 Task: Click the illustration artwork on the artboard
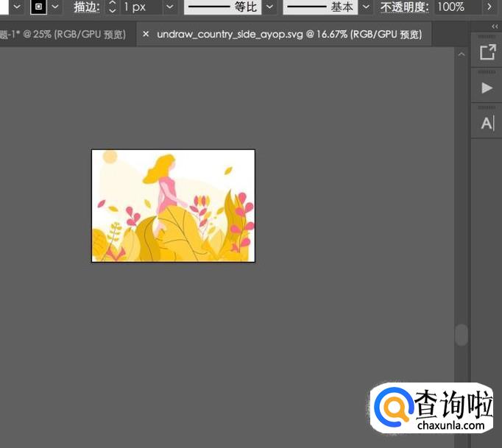[x=173, y=206]
